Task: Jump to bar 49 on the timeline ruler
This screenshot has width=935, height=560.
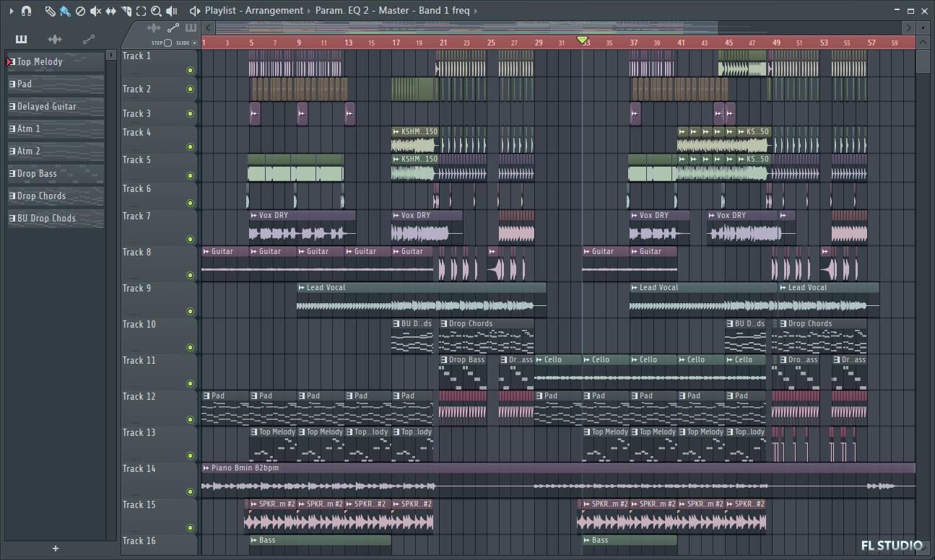Action: [776, 43]
